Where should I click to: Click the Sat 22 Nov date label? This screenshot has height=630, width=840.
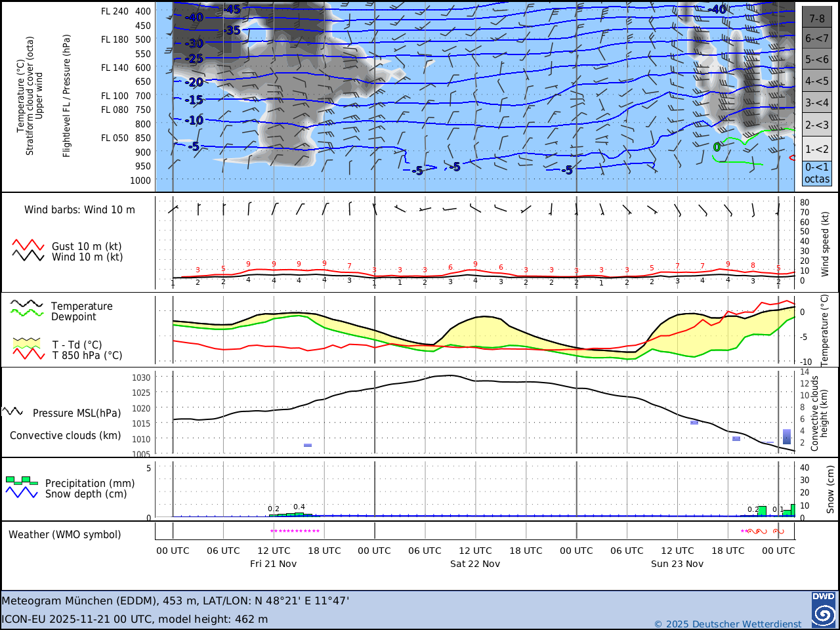coord(475,564)
